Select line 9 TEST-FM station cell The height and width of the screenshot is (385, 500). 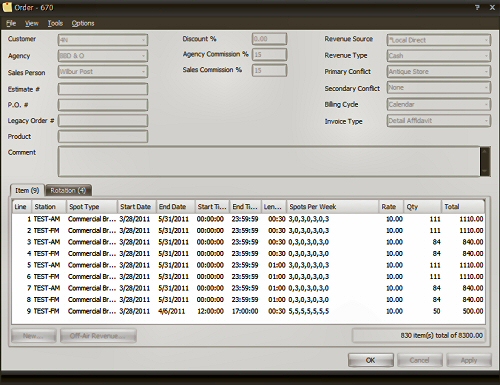point(47,311)
